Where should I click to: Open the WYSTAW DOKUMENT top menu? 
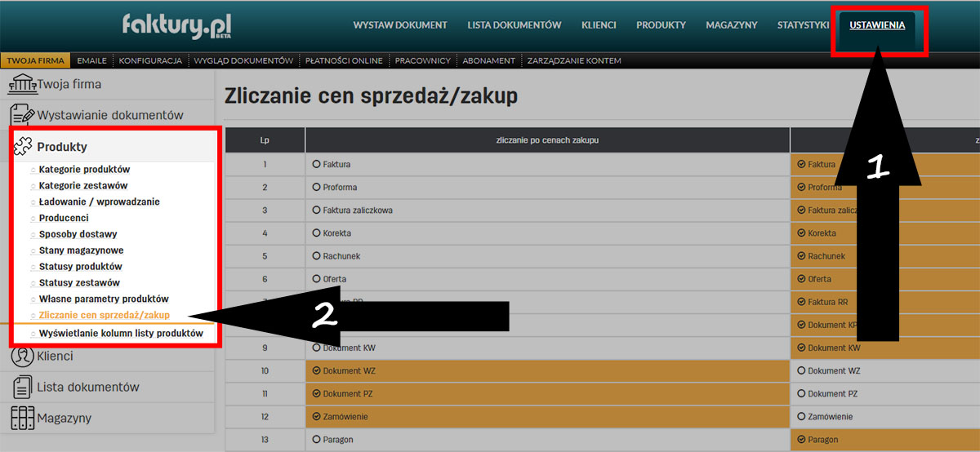[x=400, y=25]
